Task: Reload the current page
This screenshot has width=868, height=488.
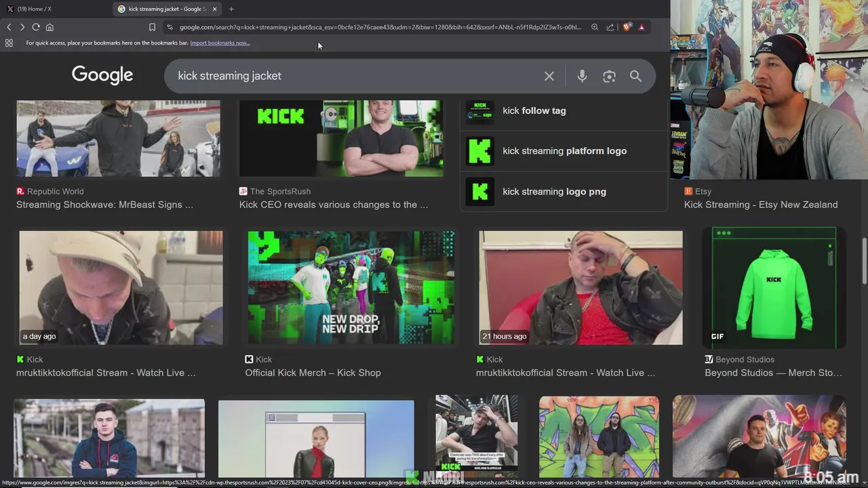Action: (35, 27)
